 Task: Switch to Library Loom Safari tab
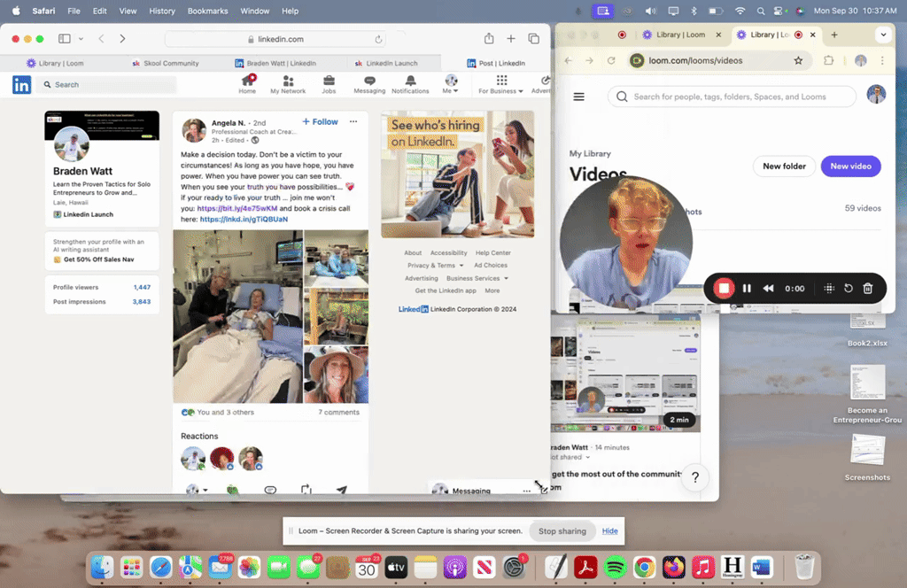56,63
